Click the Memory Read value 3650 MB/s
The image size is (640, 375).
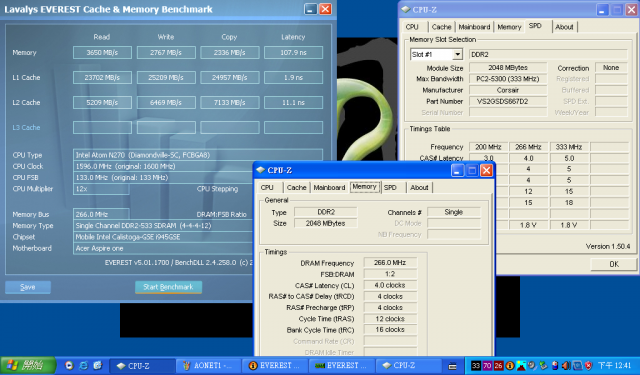102,53
